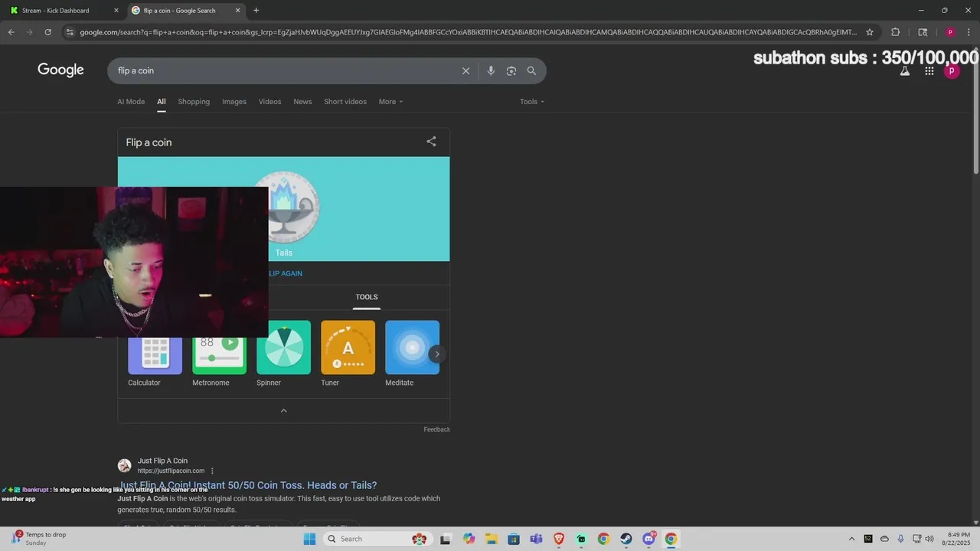Open Discord from the taskbar

tap(649, 539)
